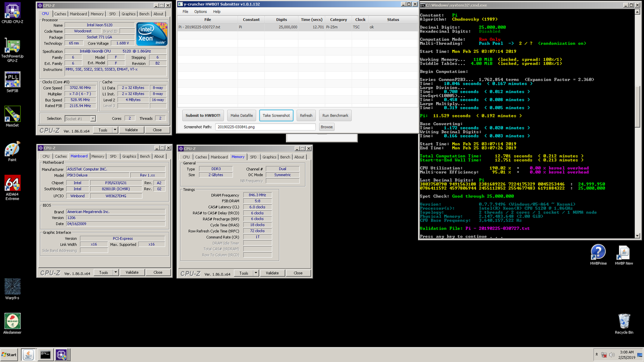Screen dimensions: 644x362
Task: Click the Start button
Action: [x=9, y=355]
